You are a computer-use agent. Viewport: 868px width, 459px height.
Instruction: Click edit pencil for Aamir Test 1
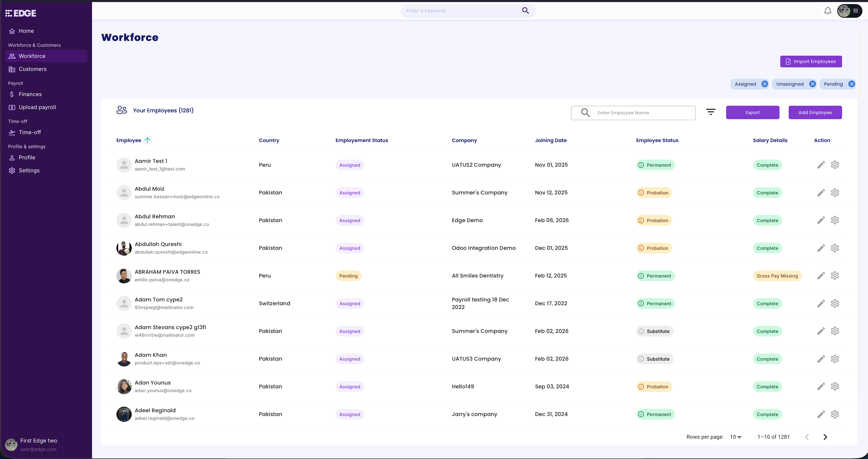click(x=821, y=165)
